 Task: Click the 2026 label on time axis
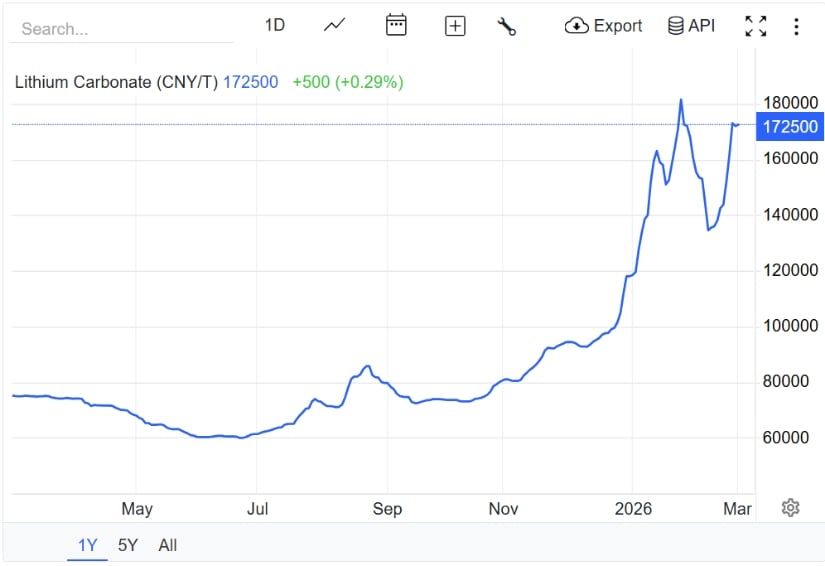tap(633, 509)
